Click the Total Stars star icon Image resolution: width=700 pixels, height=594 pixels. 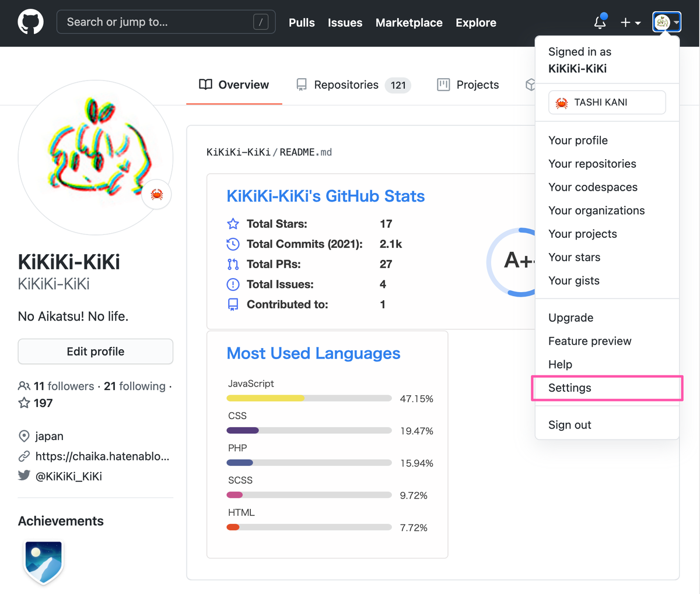pos(233,224)
